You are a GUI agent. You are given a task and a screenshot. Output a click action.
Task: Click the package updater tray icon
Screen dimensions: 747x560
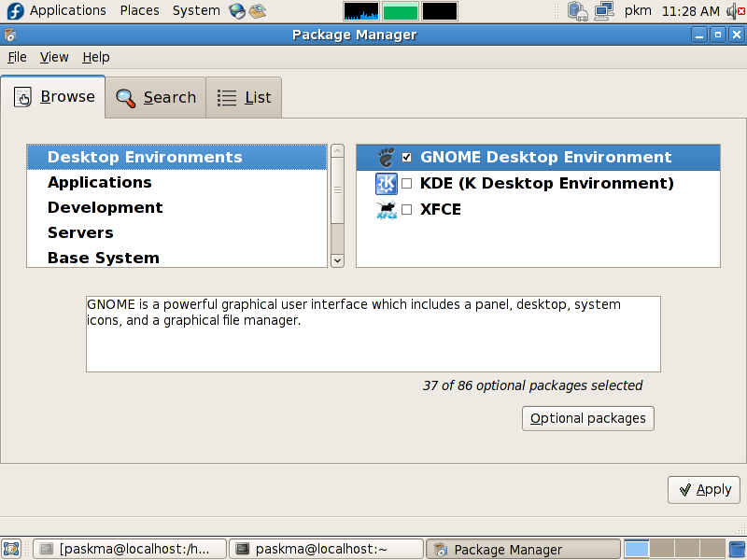point(577,11)
